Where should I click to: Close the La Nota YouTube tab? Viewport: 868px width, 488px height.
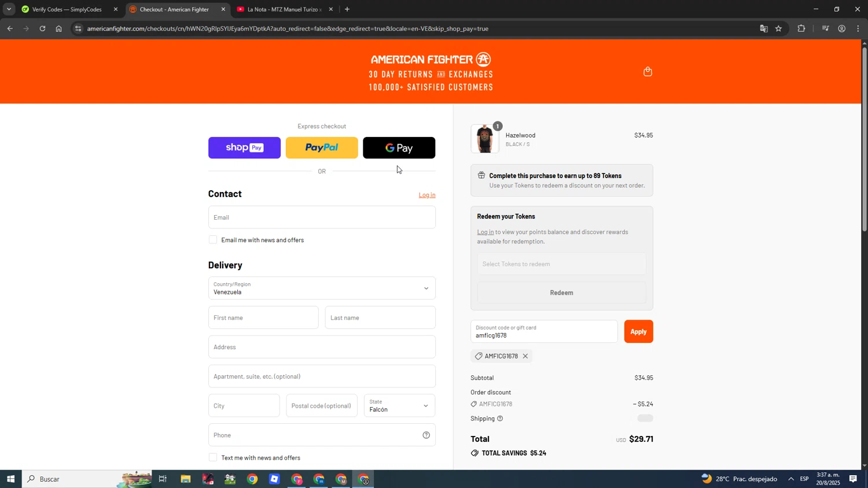click(331, 9)
